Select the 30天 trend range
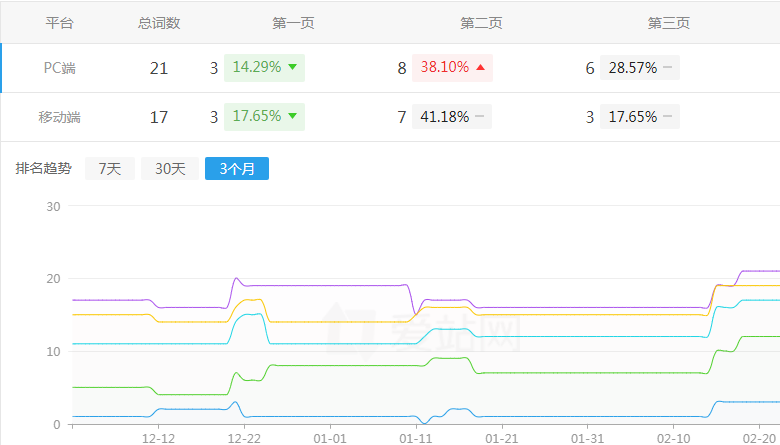The width and height of the screenshot is (780, 445). [x=169, y=169]
